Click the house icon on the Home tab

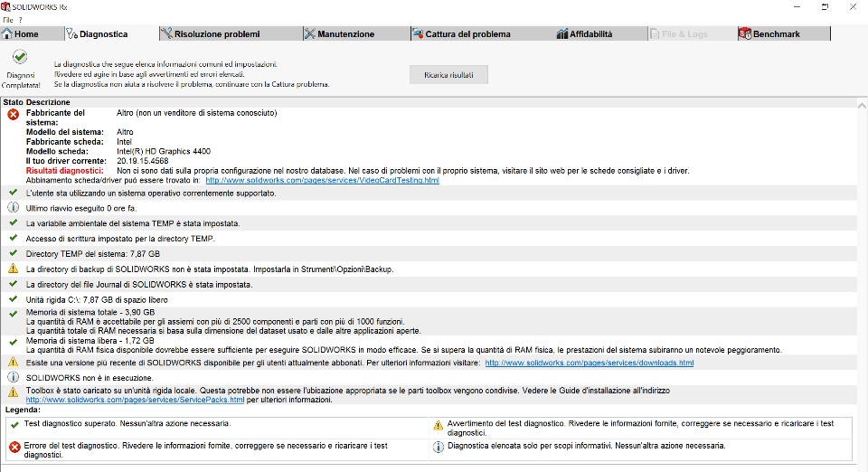pyautogui.click(x=6, y=33)
